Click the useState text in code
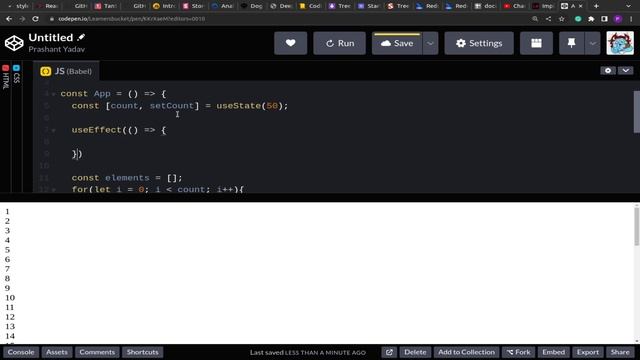 [239, 106]
